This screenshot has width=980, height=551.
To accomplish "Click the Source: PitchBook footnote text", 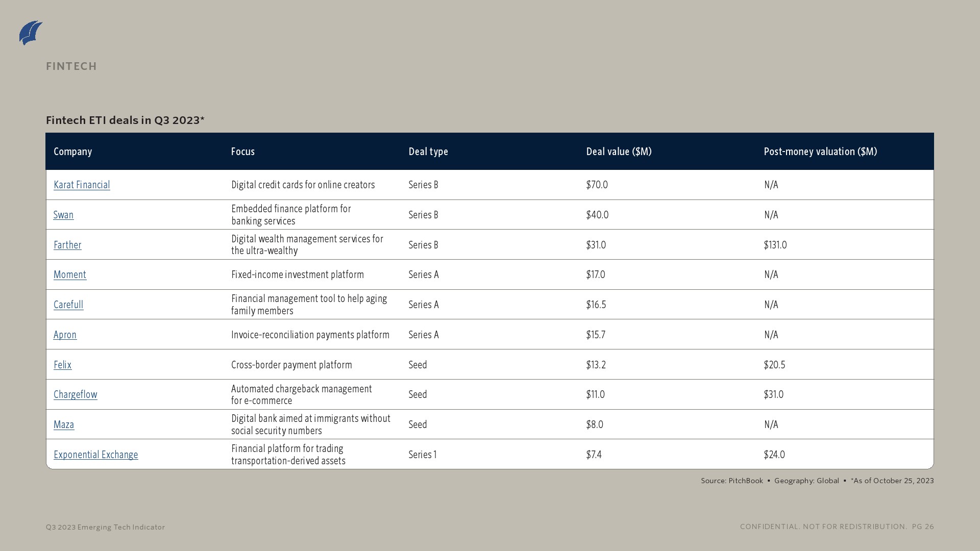I will (x=731, y=481).
